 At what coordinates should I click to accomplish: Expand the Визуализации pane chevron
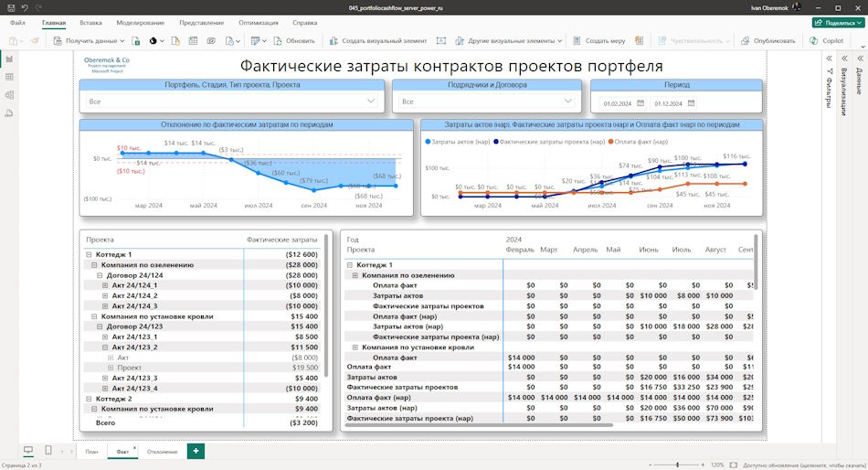point(844,59)
